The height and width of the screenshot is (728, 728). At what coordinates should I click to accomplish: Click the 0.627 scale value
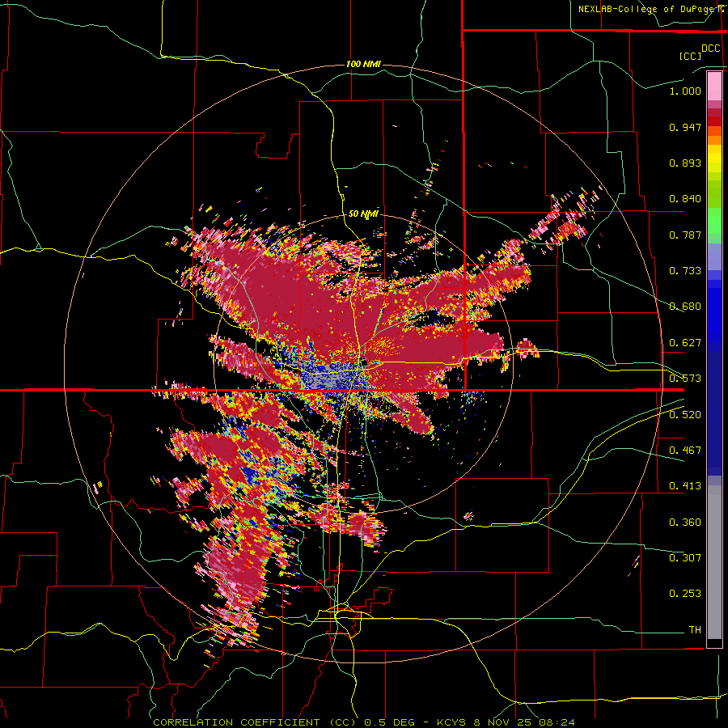[685, 343]
